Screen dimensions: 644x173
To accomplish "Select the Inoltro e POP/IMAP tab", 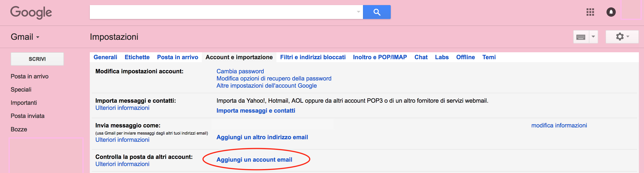I will (379, 57).
